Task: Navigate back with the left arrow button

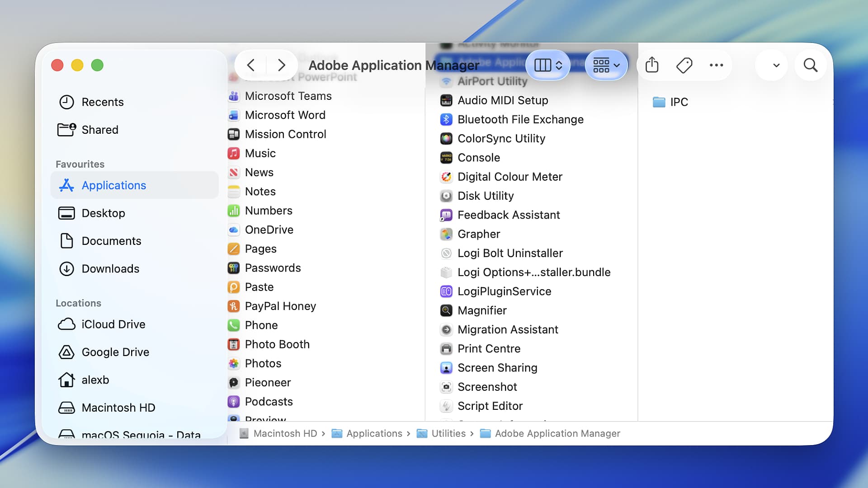Action: pyautogui.click(x=251, y=65)
